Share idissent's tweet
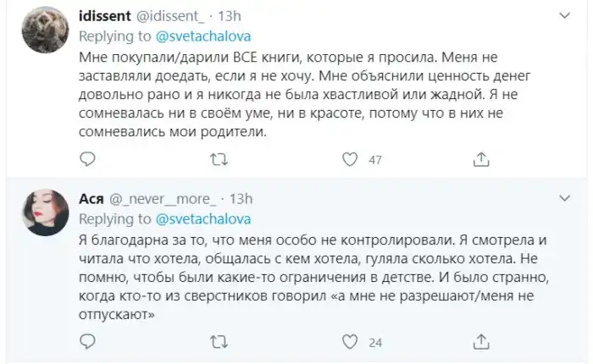593x364 pixels. 480,158
